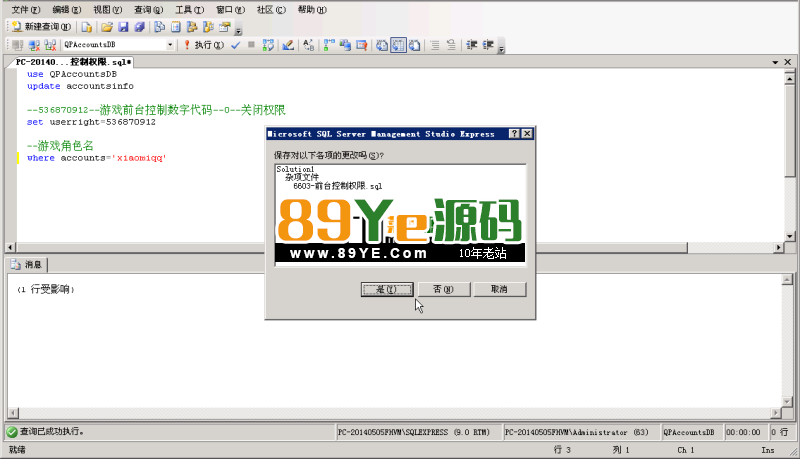The width and height of the screenshot is (800, 459).
Task: Click the Connect icon on the SQL editor toolbar
Action: [x=17, y=45]
